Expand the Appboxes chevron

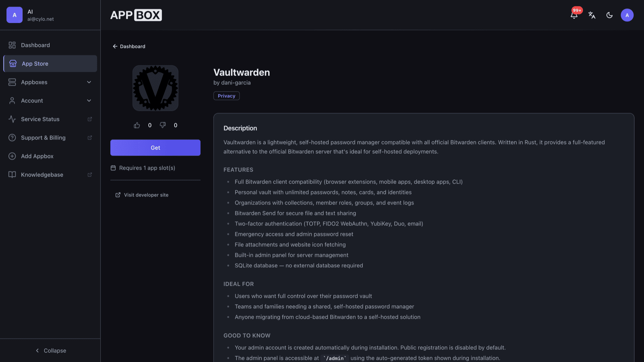point(89,82)
